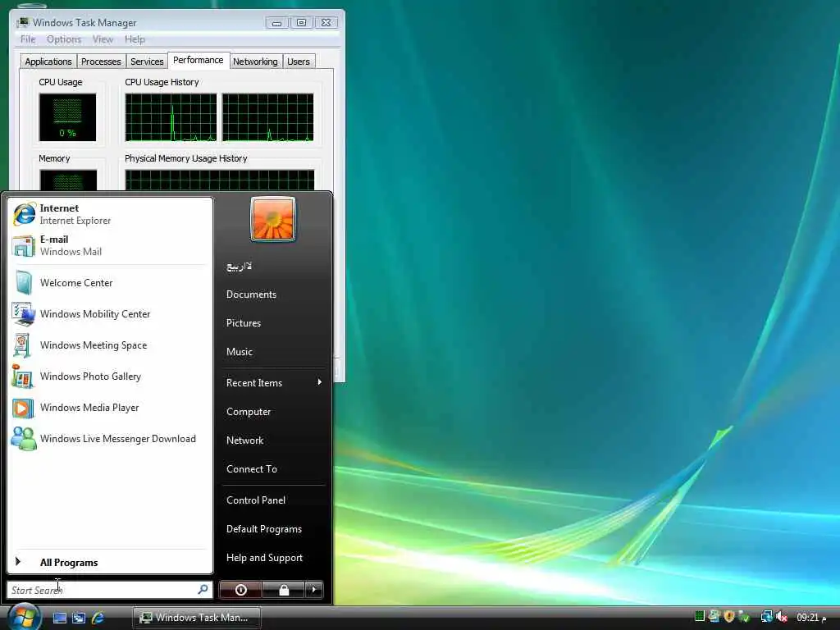Open Windows Mail E-mail entry
Screen dimensions: 840x630
[110, 245]
